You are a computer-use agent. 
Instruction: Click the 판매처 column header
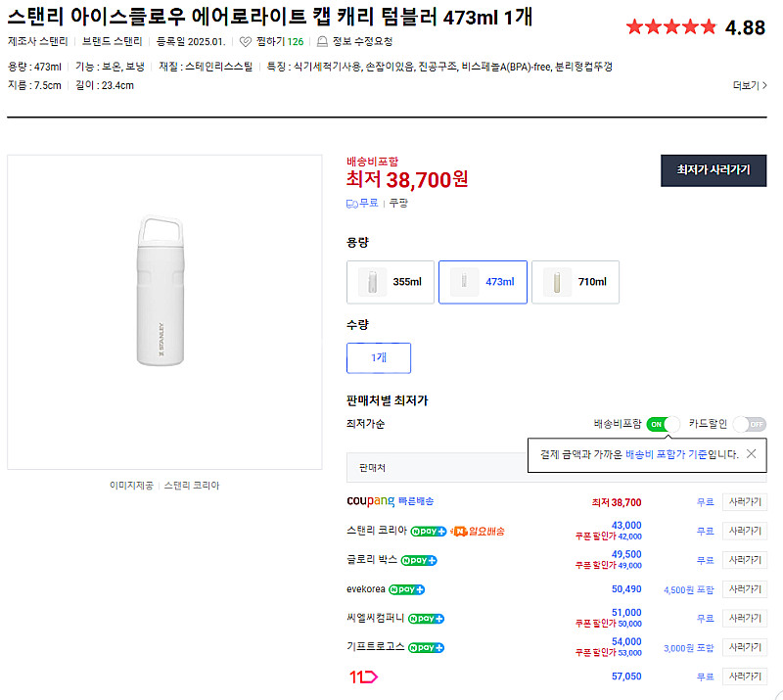pyautogui.click(x=372, y=468)
